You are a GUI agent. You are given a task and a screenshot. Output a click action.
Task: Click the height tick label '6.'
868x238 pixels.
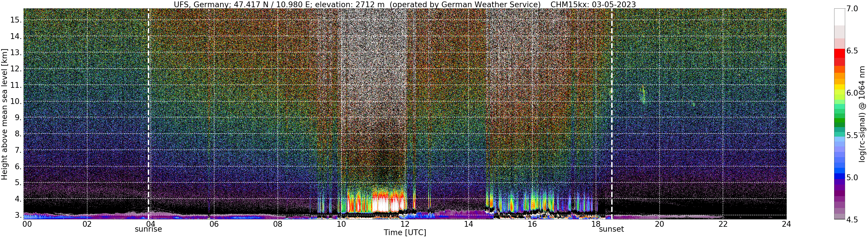(x=18, y=167)
